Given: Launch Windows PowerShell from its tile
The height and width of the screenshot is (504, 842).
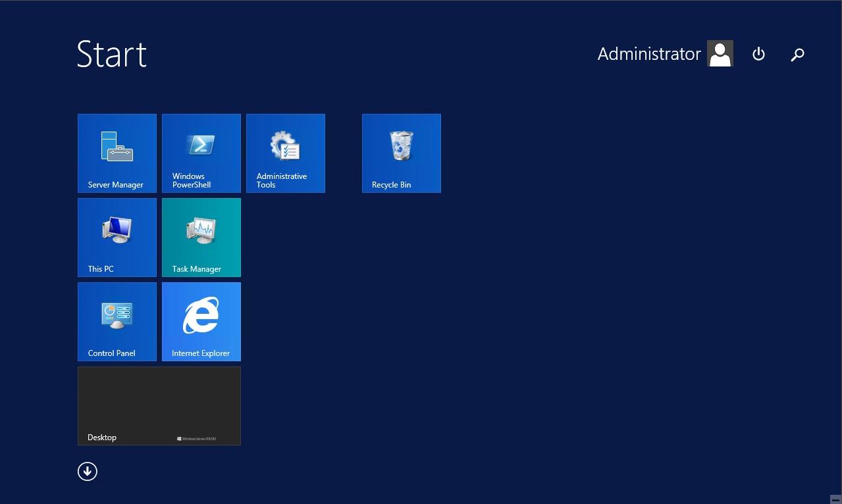Looking at the screenshot, I should click(x=201, y=153).
